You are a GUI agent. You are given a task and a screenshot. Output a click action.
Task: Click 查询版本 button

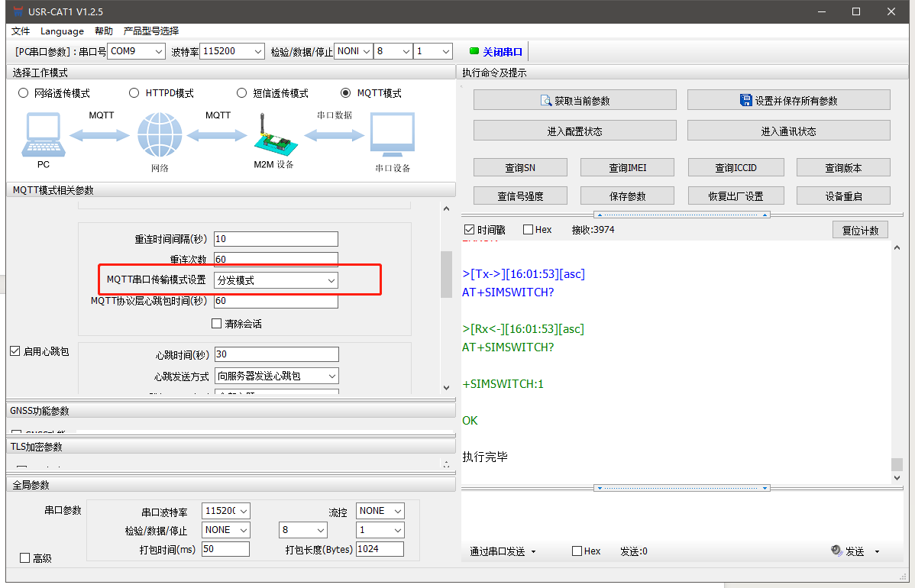click(x=843, y=167)
